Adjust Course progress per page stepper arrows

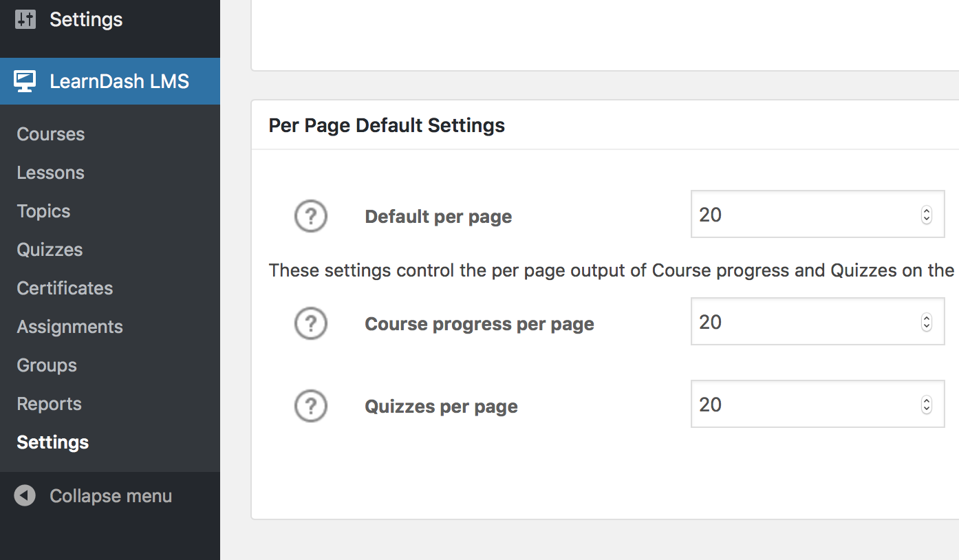tap(926, 322)
